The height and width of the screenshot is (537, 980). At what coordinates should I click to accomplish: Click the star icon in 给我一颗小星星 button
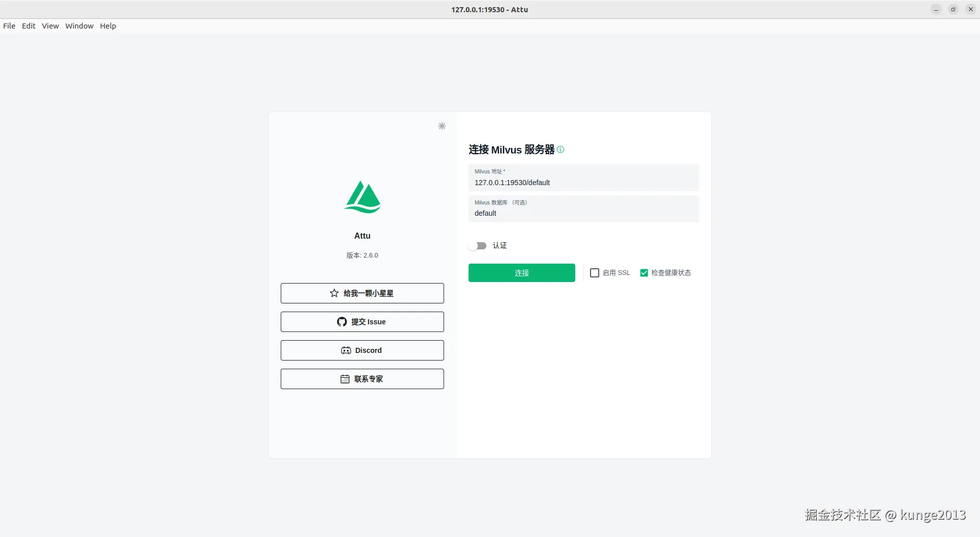pyautogui.click(x=333, y=293)
